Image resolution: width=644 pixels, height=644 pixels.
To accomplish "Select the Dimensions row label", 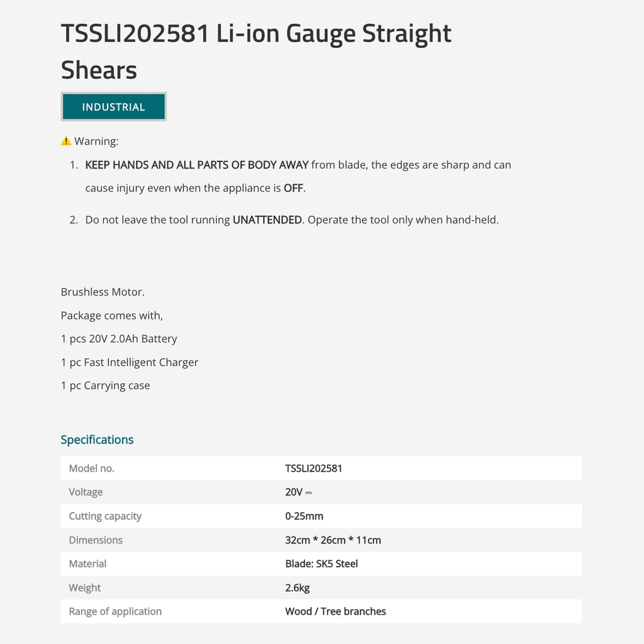I will [x=96, y=540].
